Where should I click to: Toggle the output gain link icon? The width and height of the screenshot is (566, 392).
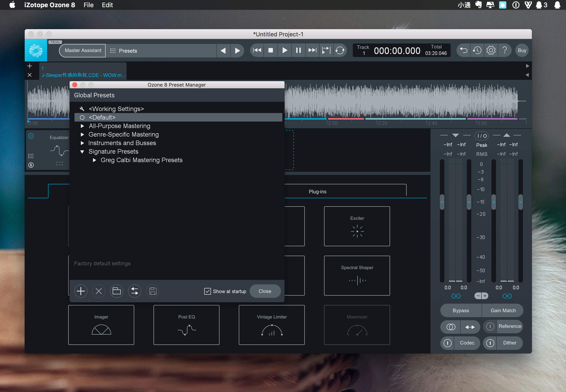(x=507, y=296)
